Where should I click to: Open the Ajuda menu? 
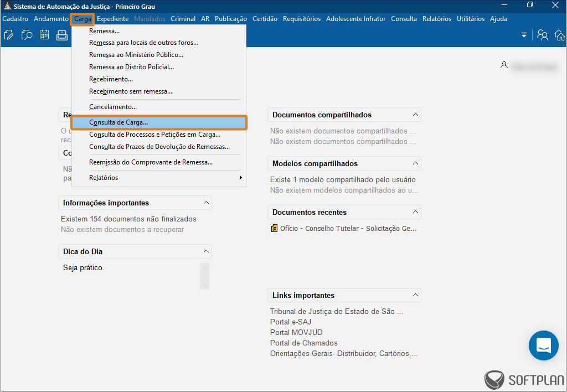(498, 19)
